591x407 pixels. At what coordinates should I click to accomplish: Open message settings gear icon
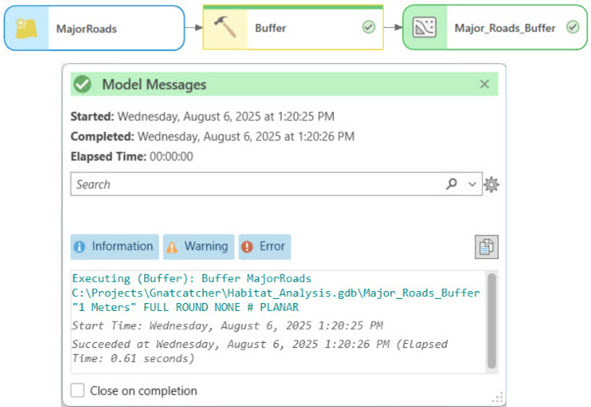491,185
